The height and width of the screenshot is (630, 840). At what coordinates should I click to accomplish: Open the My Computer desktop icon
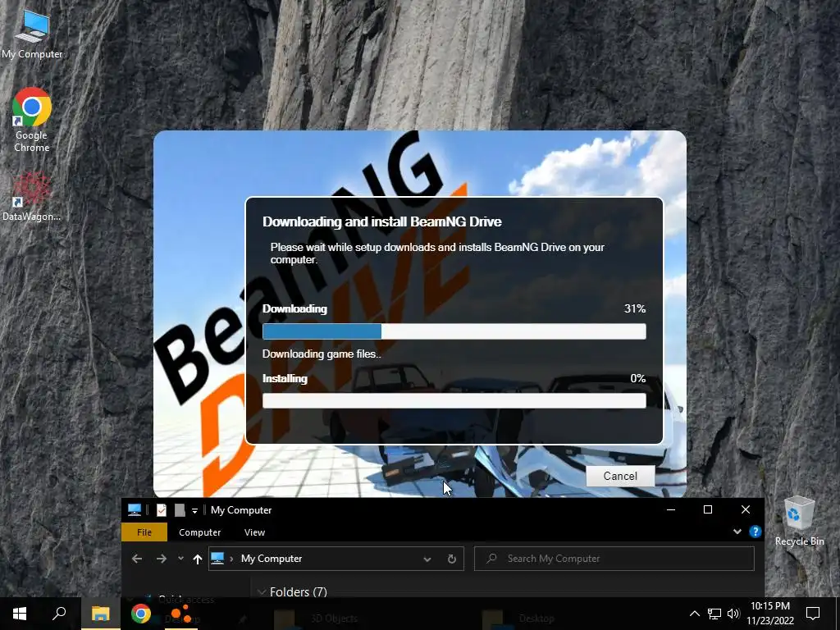pos(32,34)
